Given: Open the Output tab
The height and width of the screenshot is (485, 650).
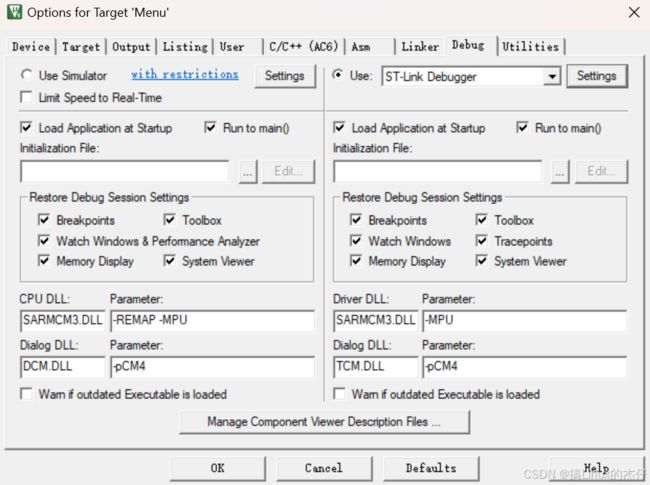Looking at the screenshot, I should (131, 47).
